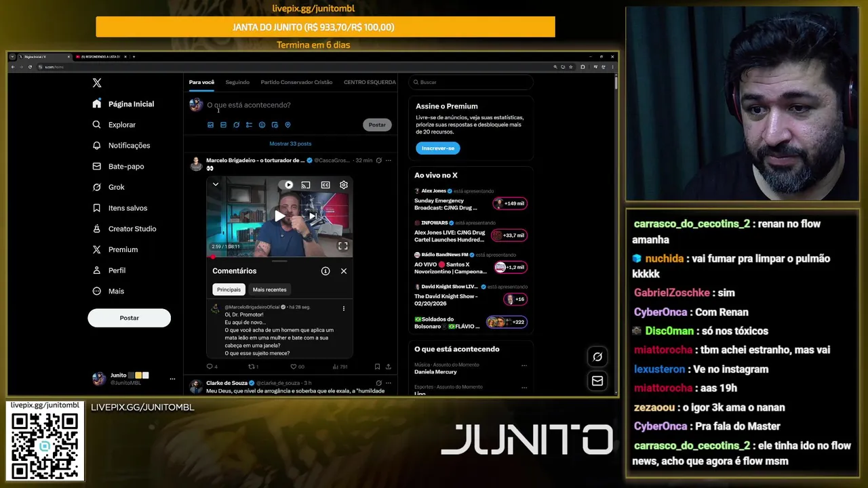This screenshot has height=488, width=868.
Task: Like the Marcelo Brigadeiro post
Action: coord(297,367)
